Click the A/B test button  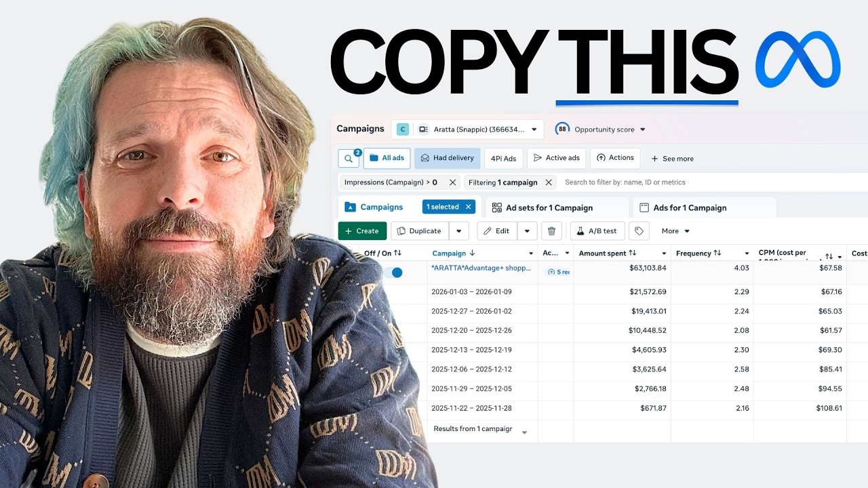[x=597, y=231]
